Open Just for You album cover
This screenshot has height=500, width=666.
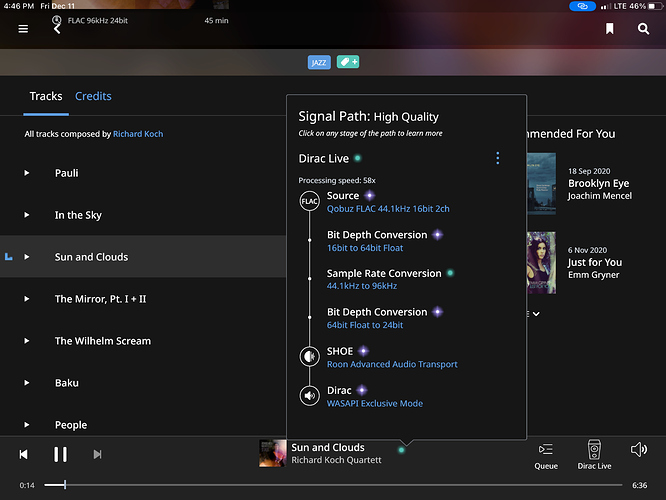click(x=541, y=263)
